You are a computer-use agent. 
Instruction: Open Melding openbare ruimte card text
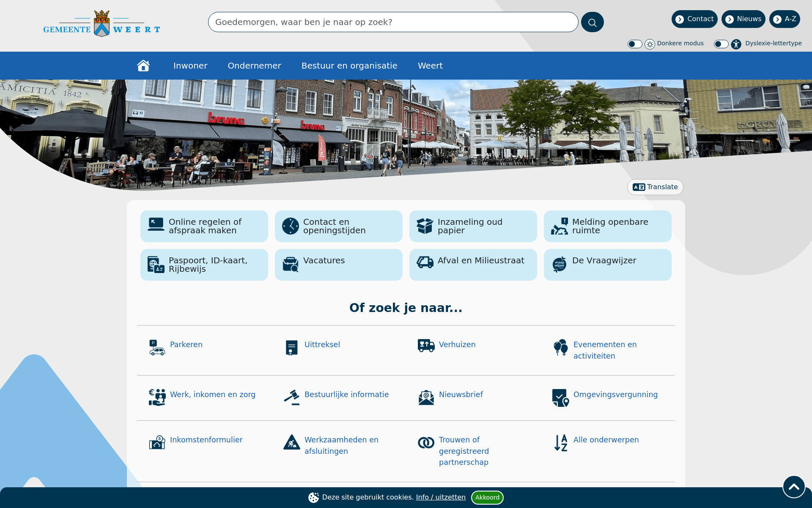click(x=610, y=226)
